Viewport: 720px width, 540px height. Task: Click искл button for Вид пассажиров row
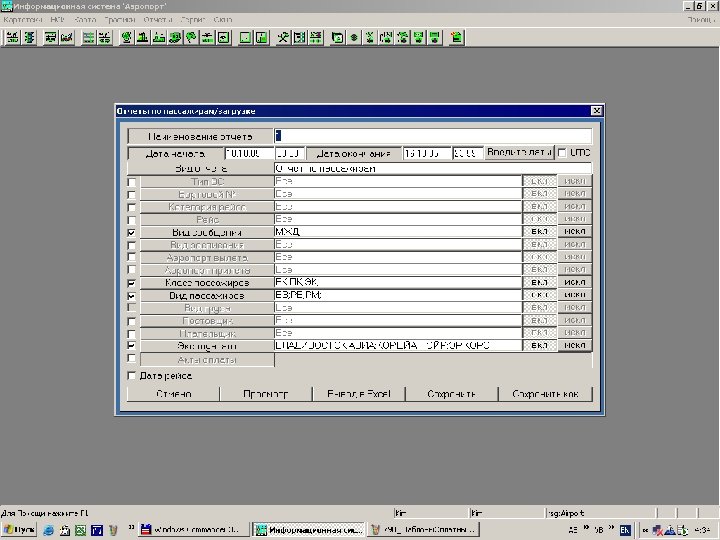574,295
